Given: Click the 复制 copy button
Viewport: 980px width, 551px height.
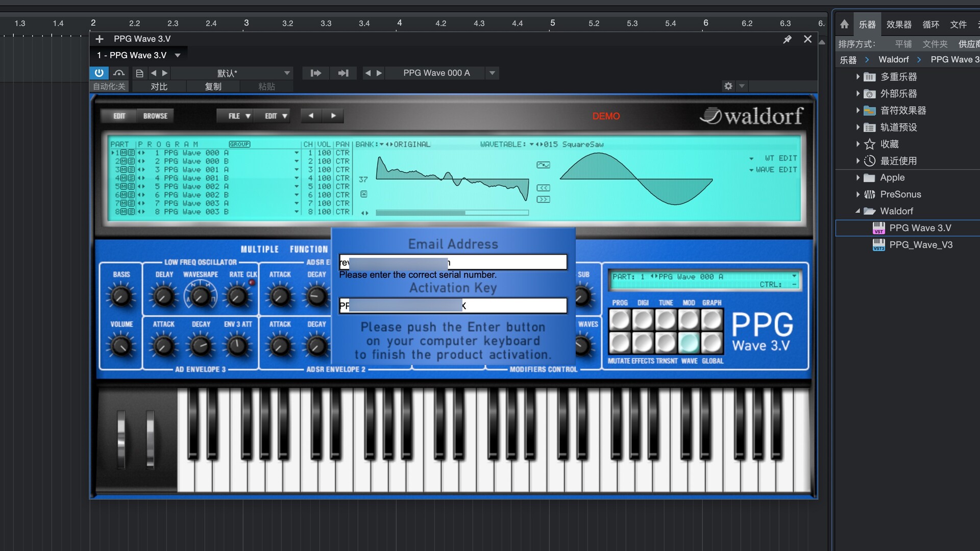Looking at the screenshot, I should [x=213, y=87].
